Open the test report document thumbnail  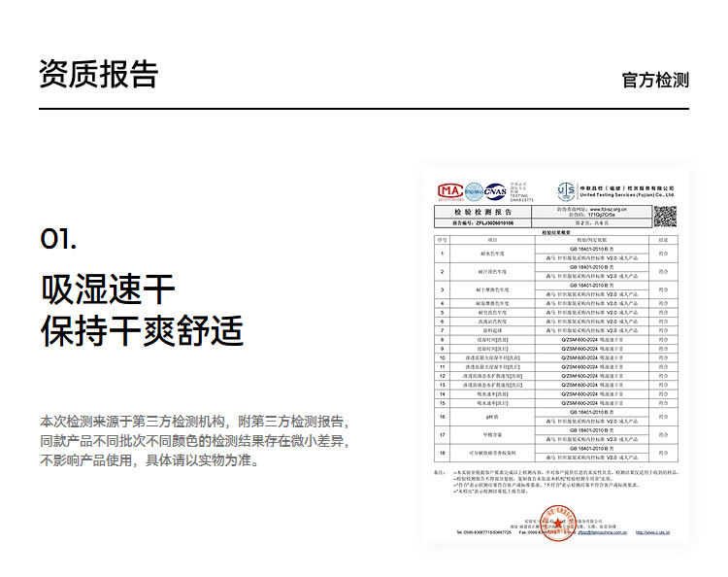point(556,355)
